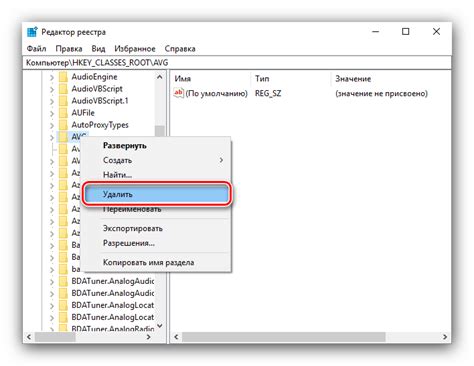The height and width of the screenshot is (366, 474).
Task: Click values pane scroll left arrow
Action: (x=176, y=337)
